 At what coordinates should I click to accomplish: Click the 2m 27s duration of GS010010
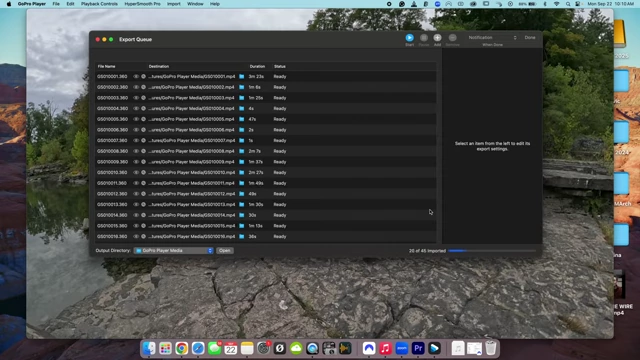[x=256, y=173]
